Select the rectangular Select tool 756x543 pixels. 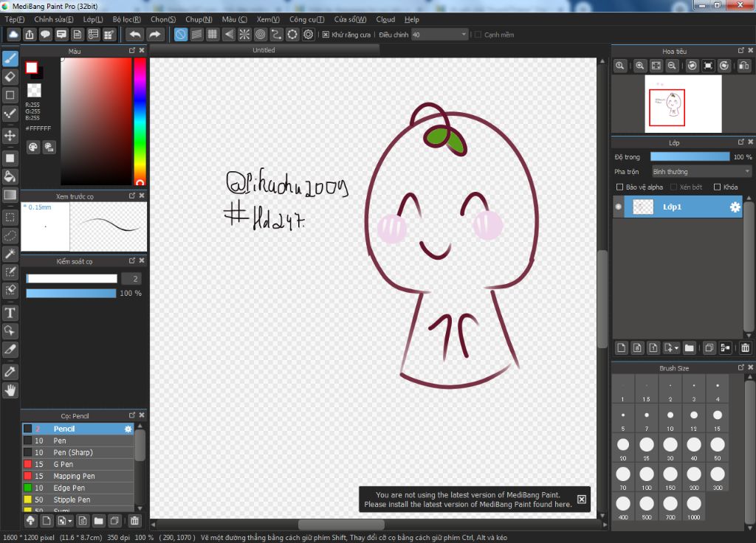pos(10,217)
